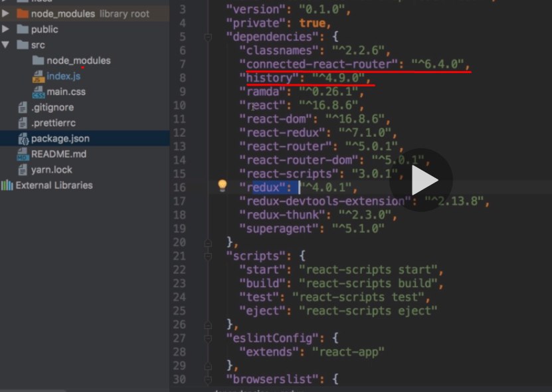Screen dimensions: 552x392
Task: Click the "redux-thunk" key text
Action: [282, 215]
